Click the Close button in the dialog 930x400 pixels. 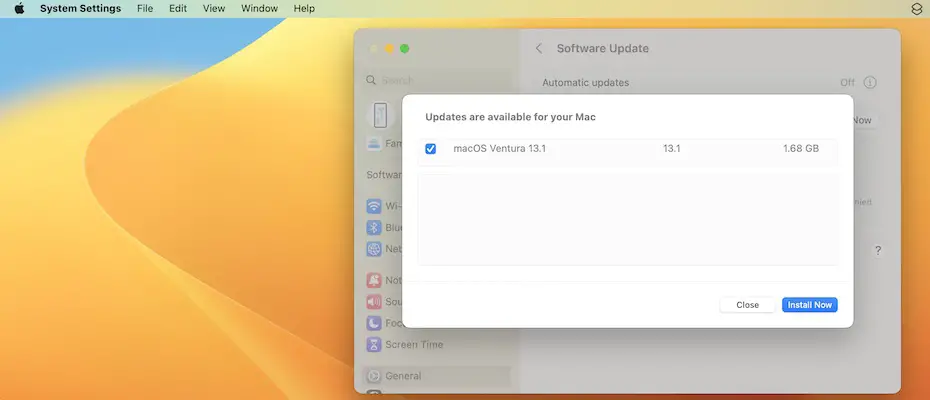click(x=747, y=304)
